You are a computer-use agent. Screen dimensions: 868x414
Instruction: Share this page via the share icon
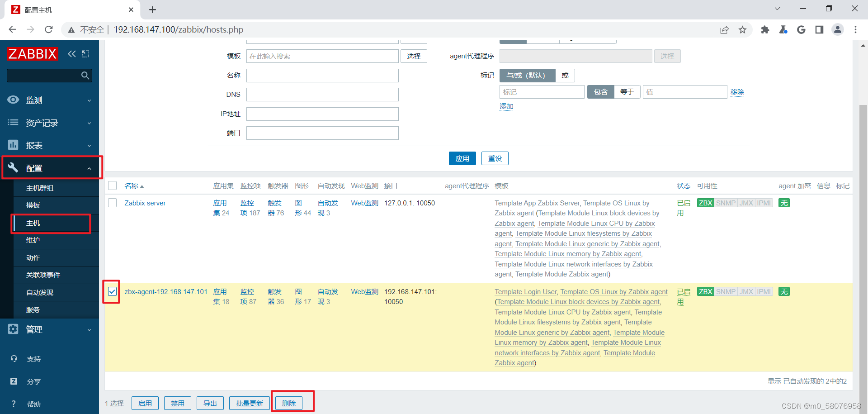coord(724,29)
